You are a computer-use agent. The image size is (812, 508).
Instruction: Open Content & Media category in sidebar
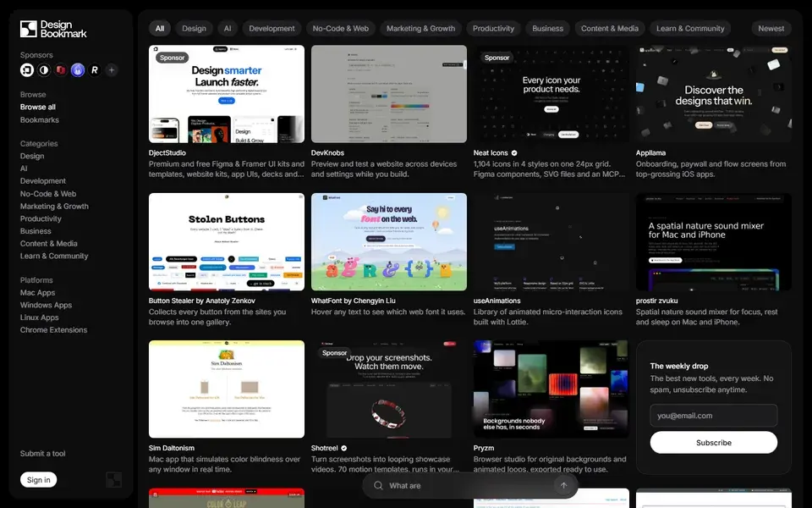[x=49, y=244]
